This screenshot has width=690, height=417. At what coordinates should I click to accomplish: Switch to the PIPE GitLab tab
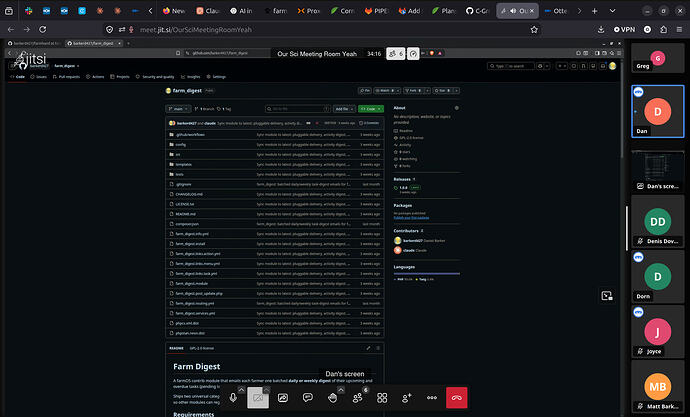tap(376, 11)
